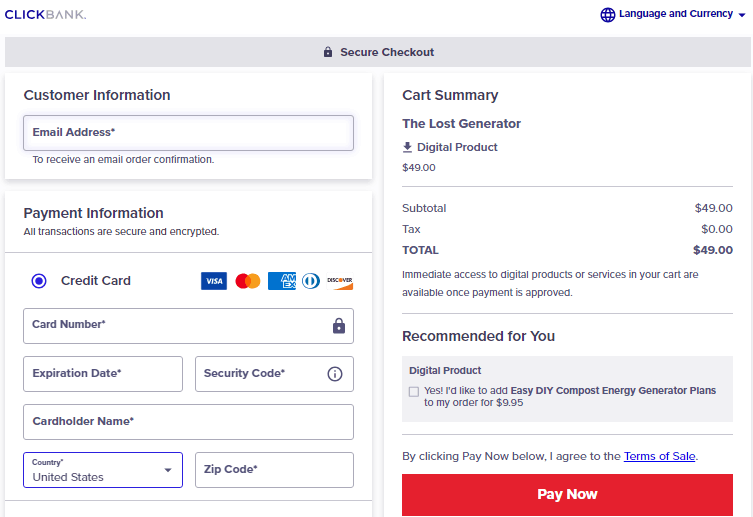Click the Visa card icon
The width and height of the screenshot is (753, 517).
tap(214, 281)
